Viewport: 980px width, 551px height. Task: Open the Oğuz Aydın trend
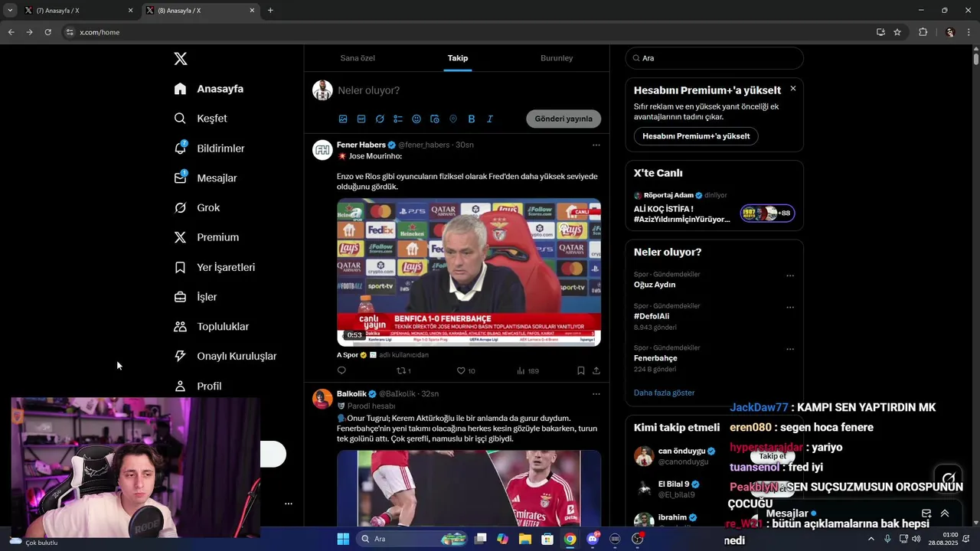(x=655, y=285)
